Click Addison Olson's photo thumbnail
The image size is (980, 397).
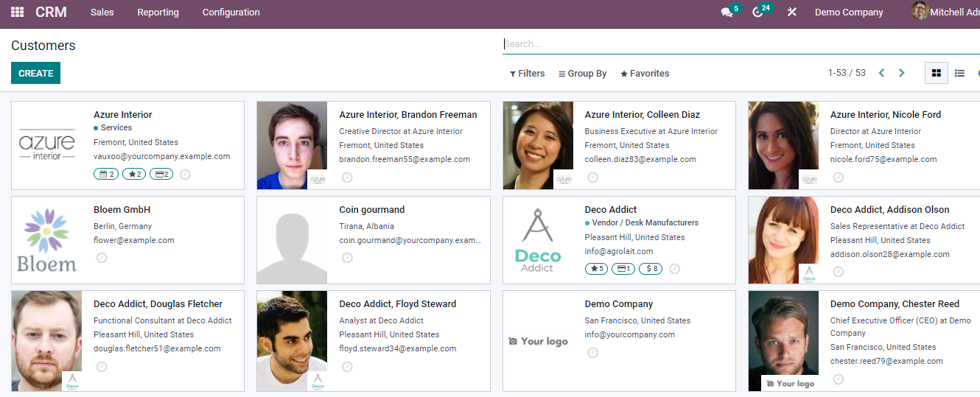783,240
